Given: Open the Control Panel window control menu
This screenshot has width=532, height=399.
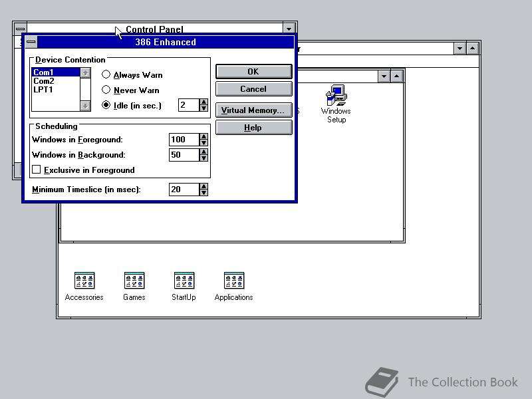Looking at the screenshot, I should click(x=21, y=28).
